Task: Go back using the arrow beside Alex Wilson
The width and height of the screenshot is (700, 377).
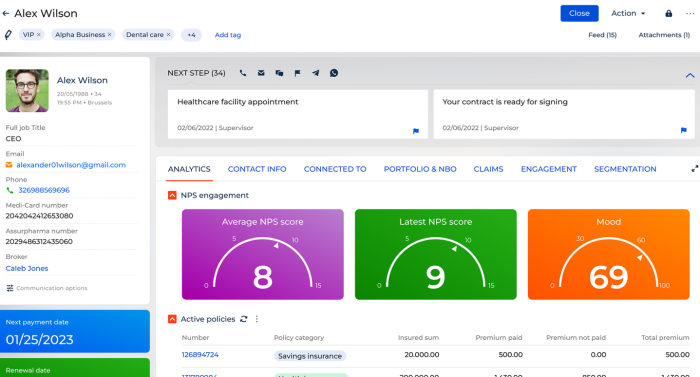Action: 6,13
